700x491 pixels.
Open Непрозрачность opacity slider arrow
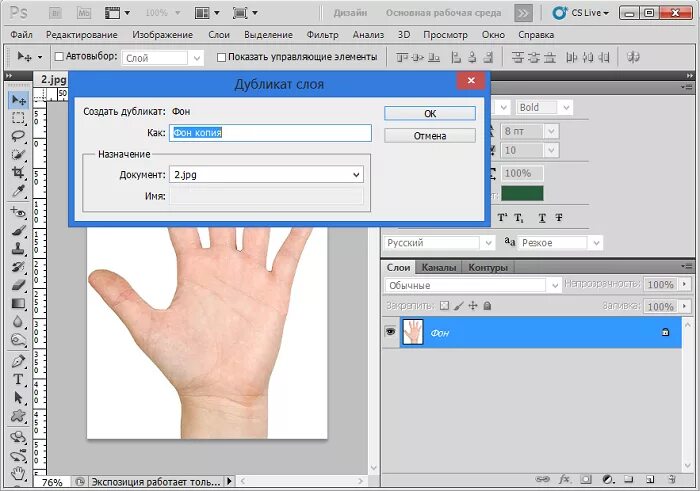pyautogui.click(x=684, y=284)
